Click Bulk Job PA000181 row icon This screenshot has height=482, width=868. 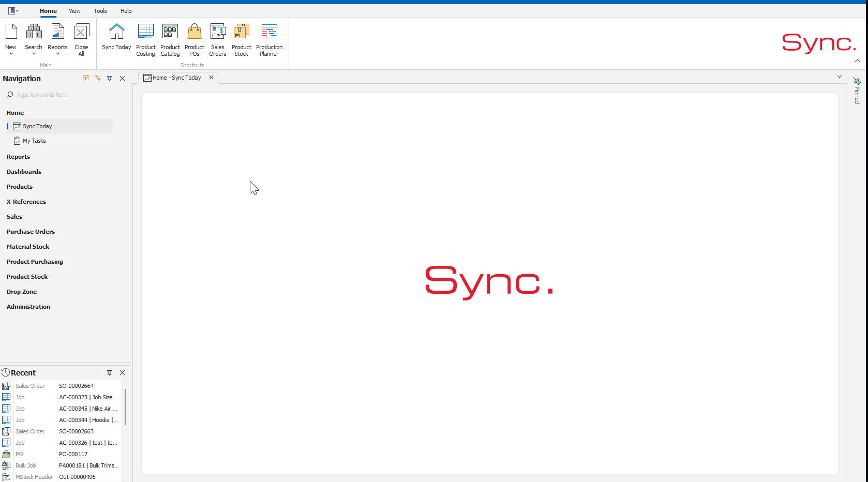click(x=6, y=465)
